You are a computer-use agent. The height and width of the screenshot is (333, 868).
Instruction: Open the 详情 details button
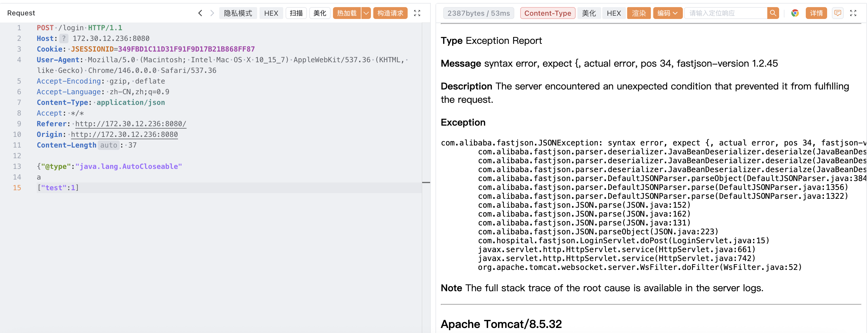coord(816,13)
